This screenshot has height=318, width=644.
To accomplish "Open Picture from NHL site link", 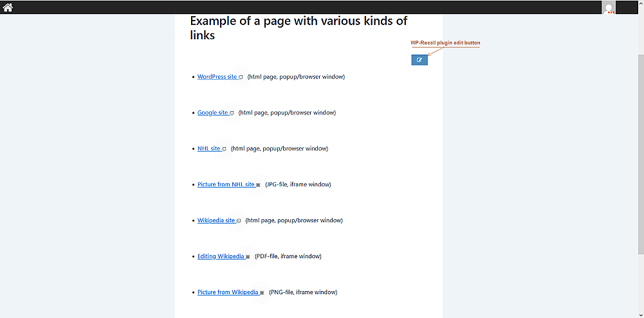I will point(226,184).
